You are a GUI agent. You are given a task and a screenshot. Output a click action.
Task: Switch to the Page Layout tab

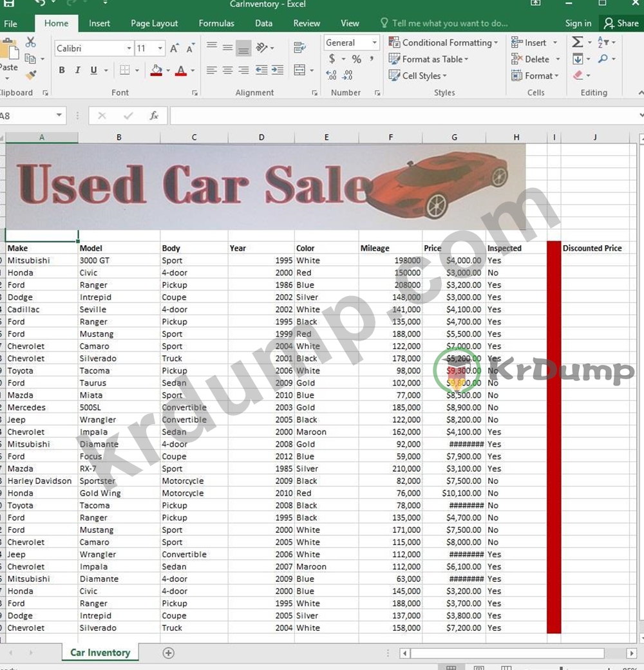point(154,24)
